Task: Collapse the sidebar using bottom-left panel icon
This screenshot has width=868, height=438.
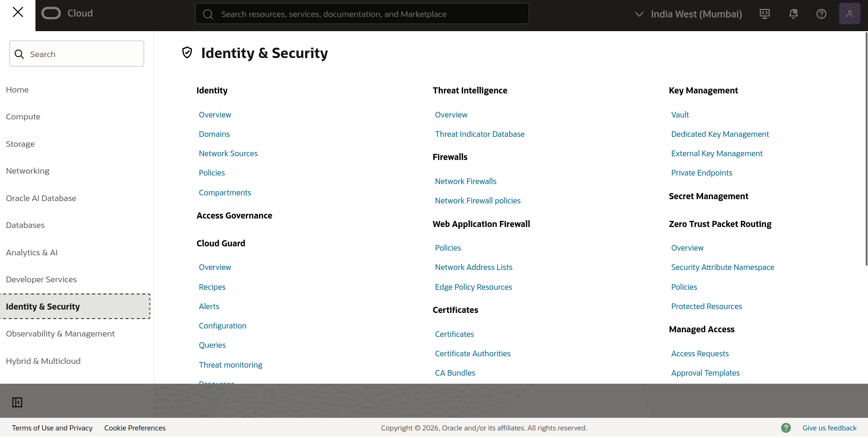Action: tap(17, 402)
